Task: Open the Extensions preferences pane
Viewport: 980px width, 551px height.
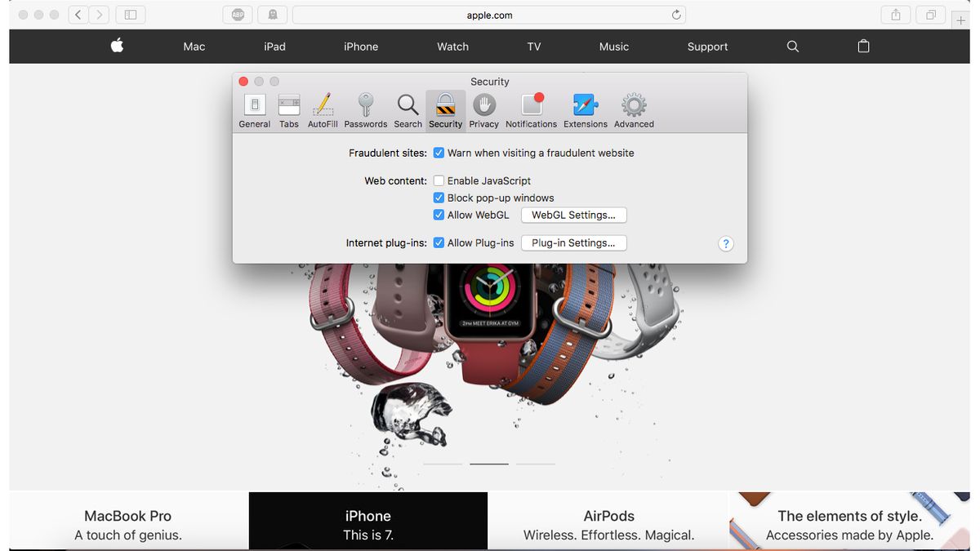Action: click(585, 109)
